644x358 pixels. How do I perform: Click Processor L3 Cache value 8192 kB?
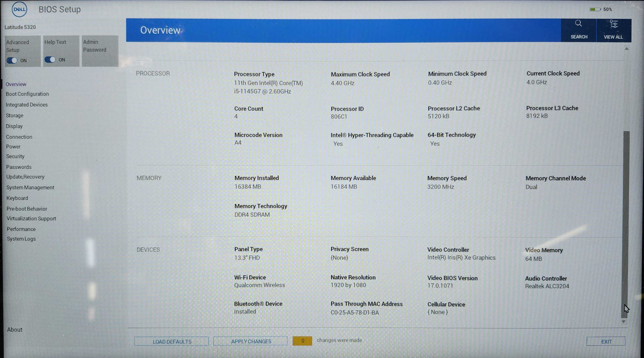pyautogui.click(x=537, y=116)
